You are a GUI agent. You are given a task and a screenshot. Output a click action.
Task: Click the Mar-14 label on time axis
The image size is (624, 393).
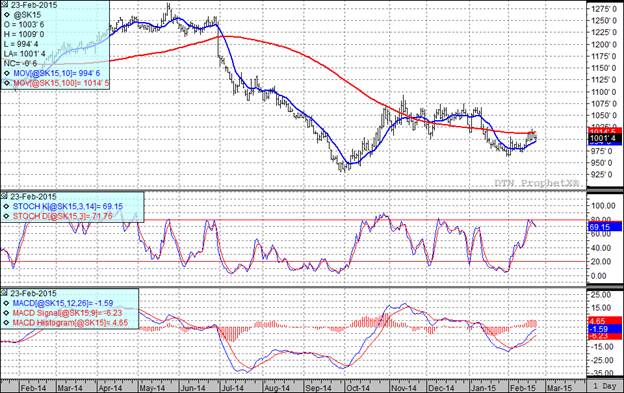click(70, 388)
